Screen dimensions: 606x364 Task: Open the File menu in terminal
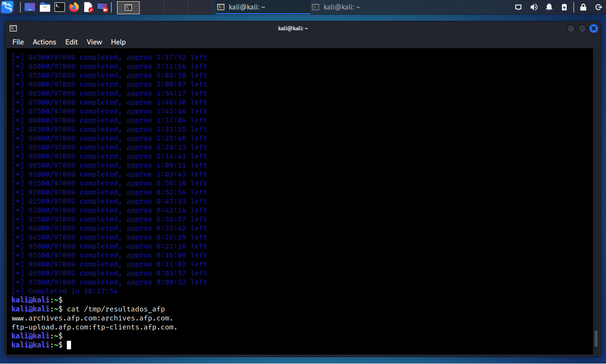click(x=18, y=42)
